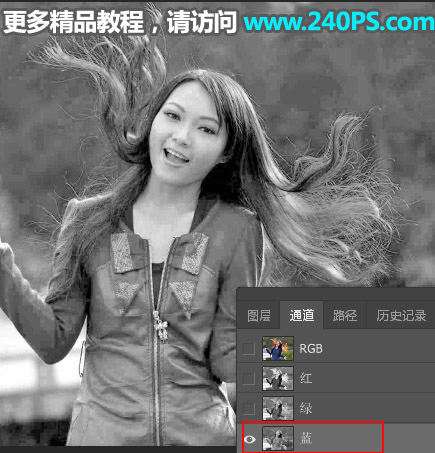Click the 蓝 channel thumbnail
This screenshot has height=453, width=435.
pyautogui.click(x=278, y=438)
